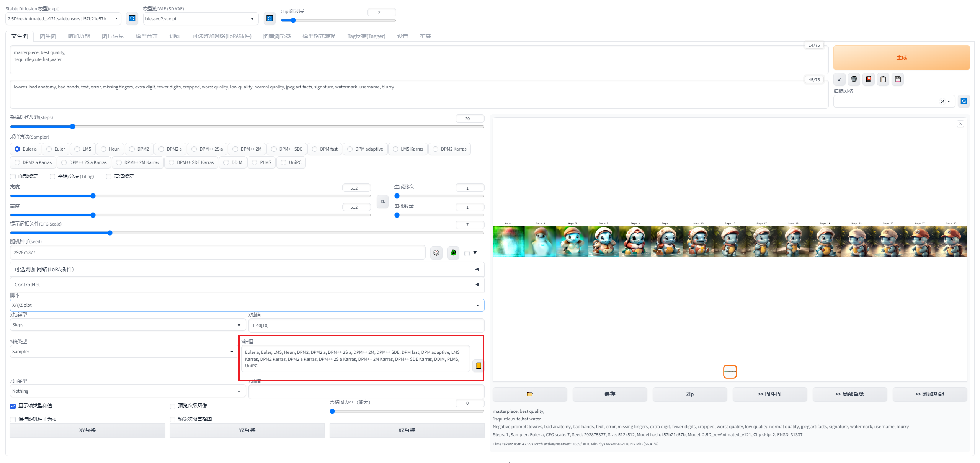The image size is (980, 463).
Task: Enable the 平铺/分块 (Tiling) checkbox
Action: pyautogui.click(x=52, y=177)
